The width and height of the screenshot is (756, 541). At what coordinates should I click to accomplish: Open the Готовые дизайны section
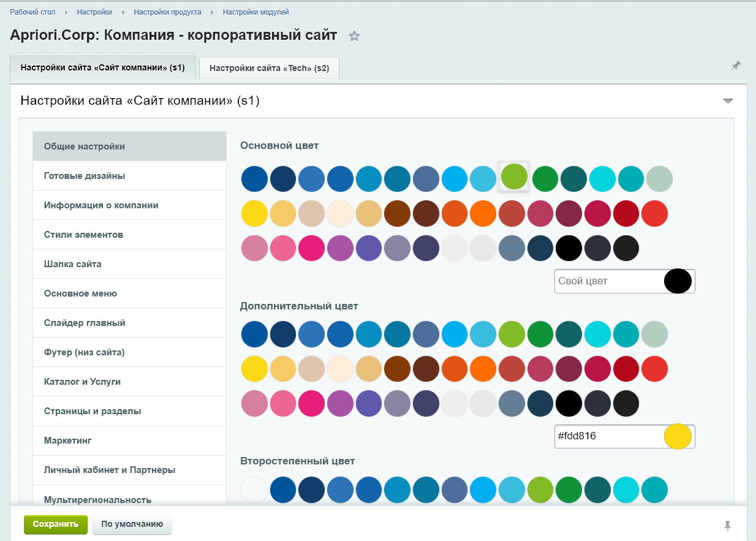pos(85,176)
